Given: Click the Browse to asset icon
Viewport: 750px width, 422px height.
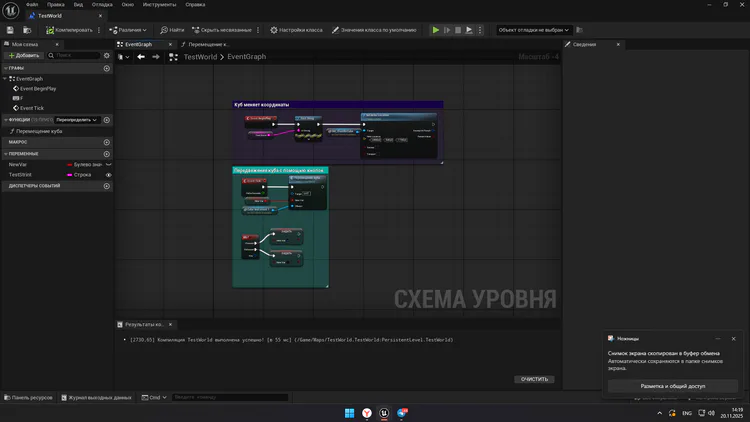Looking at the screenshot, I should 27,30.
